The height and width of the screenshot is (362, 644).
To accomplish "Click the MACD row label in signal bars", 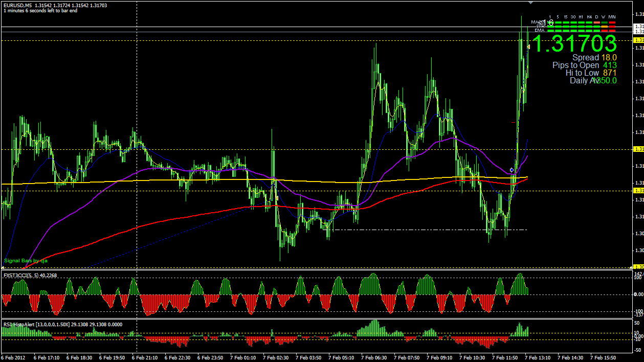I will tap(538, 22).
